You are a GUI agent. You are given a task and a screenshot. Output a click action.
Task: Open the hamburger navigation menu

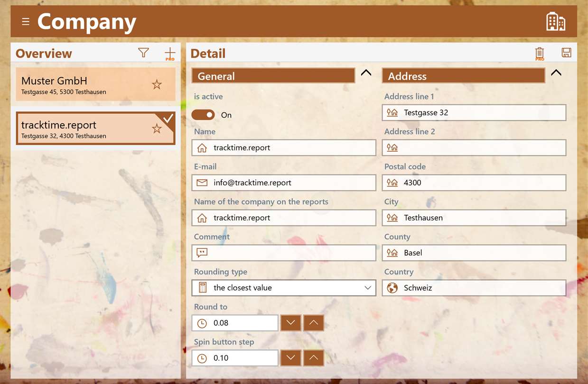(26, 22)
